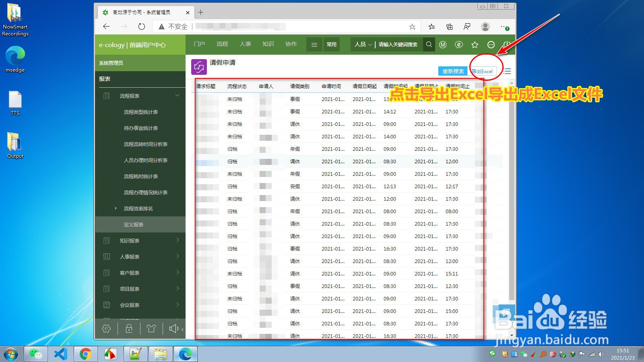The height and width of the screenshot is (362, 644).
Task: Open the 知识 top menu
Action: click(x=268, y=44)
